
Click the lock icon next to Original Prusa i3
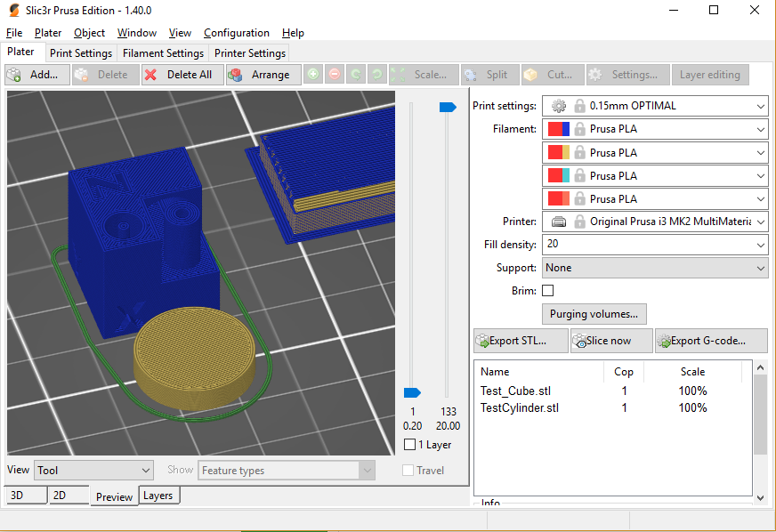click(579, 222)
